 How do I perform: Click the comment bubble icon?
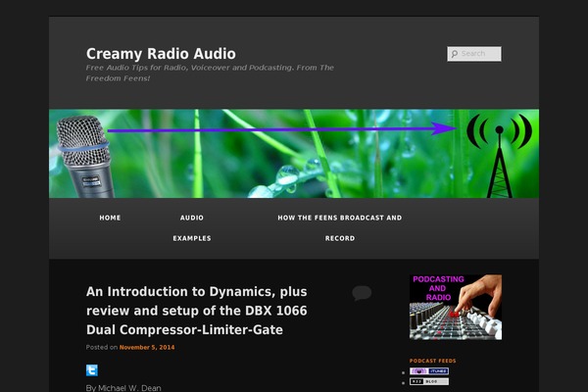[362, 293]
